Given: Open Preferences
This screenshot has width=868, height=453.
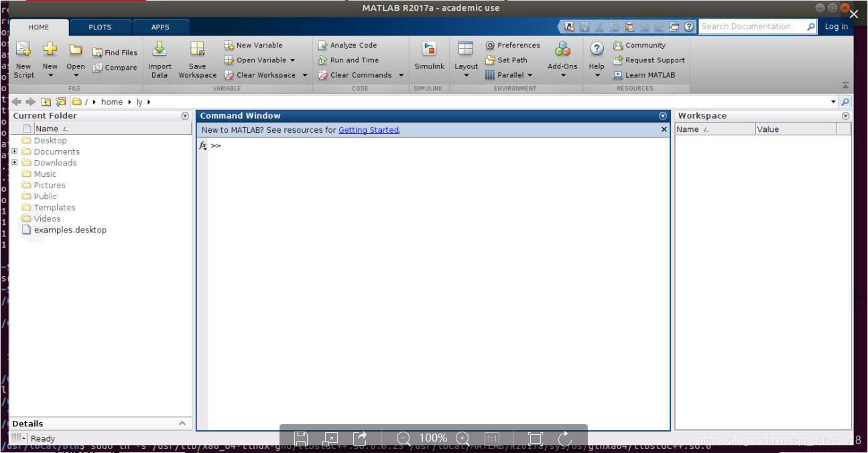Looking at the screenshot, I should coord(513,46).
